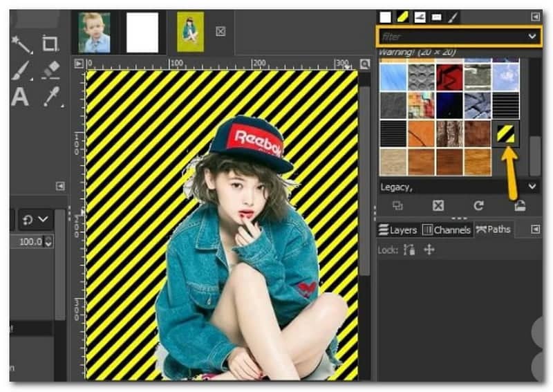The image size is (553, 392).
Task: Click the duplicate pattern icon
Action: [397, 205]
